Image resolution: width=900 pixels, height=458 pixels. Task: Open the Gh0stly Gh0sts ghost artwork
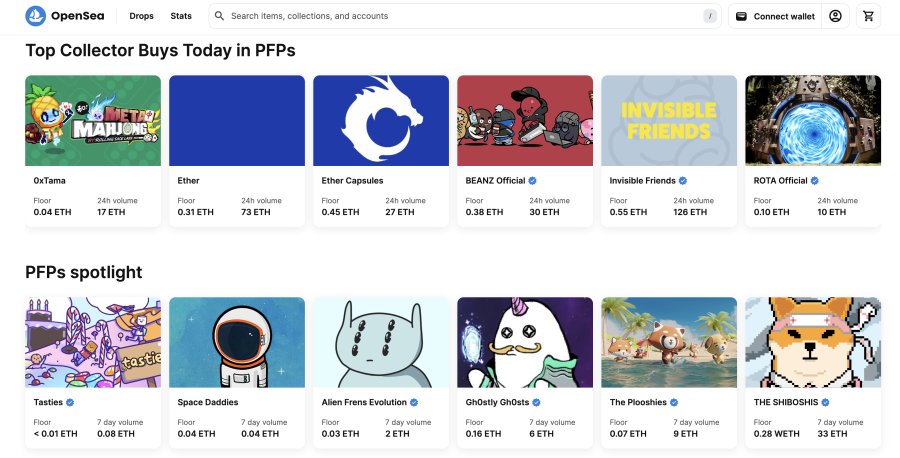click(525, 343)
